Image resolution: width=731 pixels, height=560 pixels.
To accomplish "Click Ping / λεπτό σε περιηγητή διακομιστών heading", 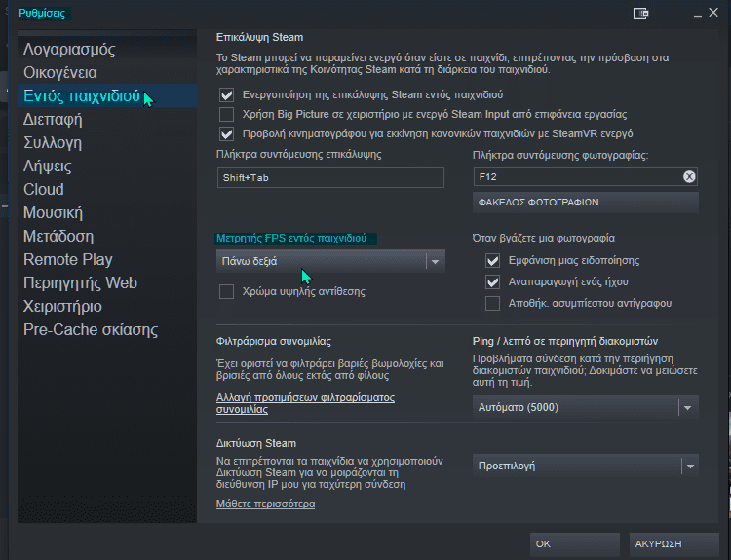I will [x=565, y=341].
